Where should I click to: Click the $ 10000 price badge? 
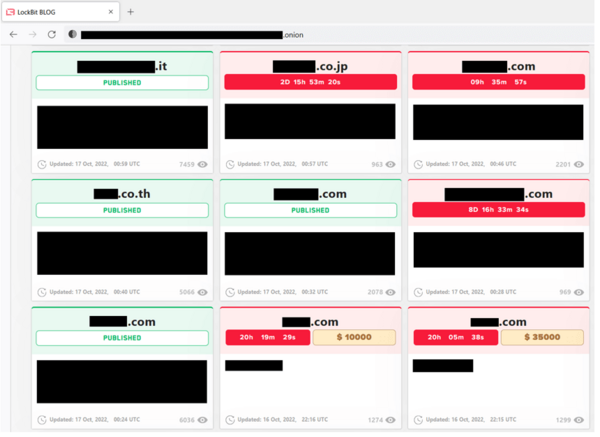tap(354, 338)
